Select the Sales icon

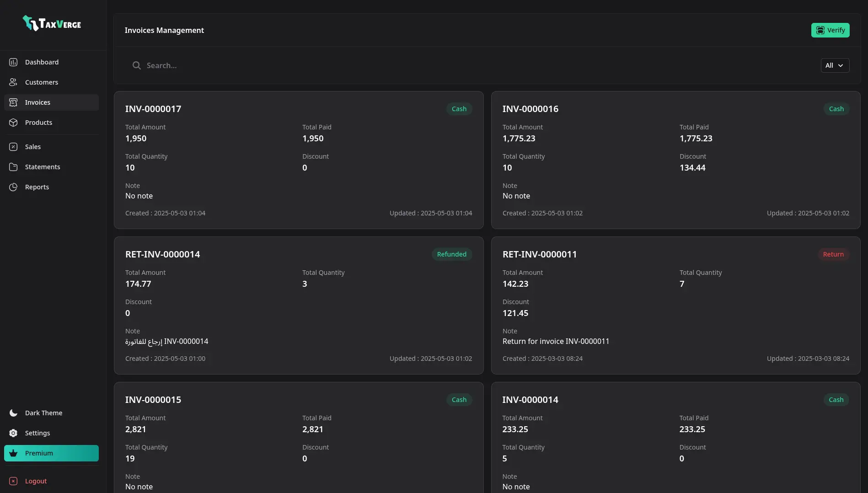click(13, 146)
